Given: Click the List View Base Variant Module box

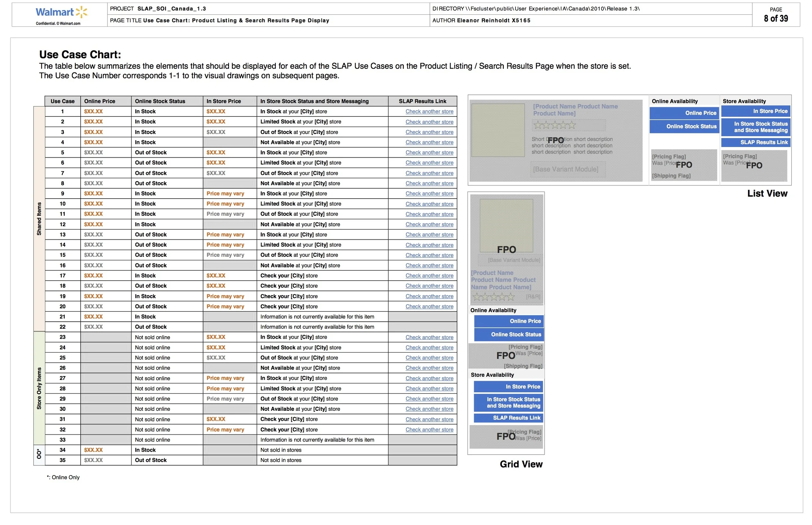Looking at the screenshot, I should pos(568,169).
